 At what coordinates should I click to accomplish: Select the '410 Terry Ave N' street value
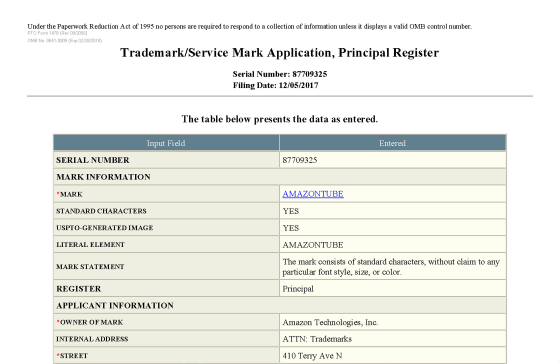click(x=312, y=356)
